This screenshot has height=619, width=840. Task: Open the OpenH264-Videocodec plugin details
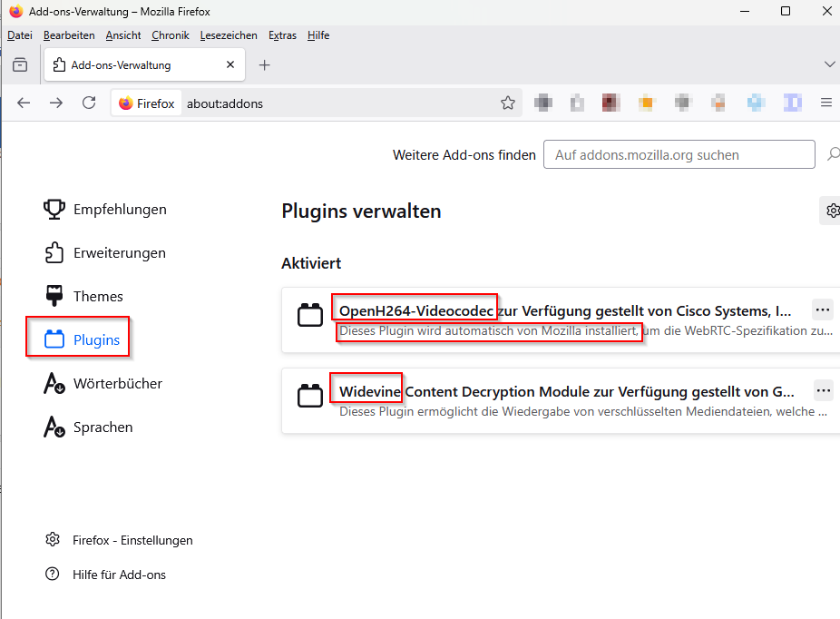(x=561, y=320)
